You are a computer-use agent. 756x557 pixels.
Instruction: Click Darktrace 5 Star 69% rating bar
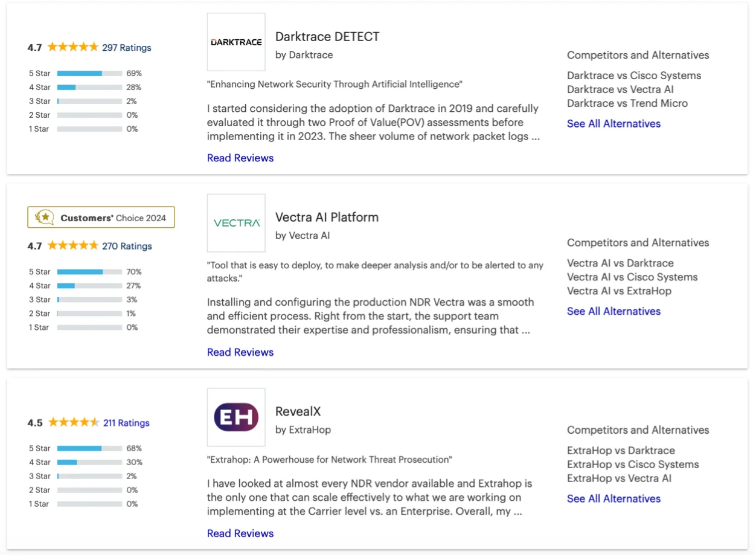click(89, 74)
